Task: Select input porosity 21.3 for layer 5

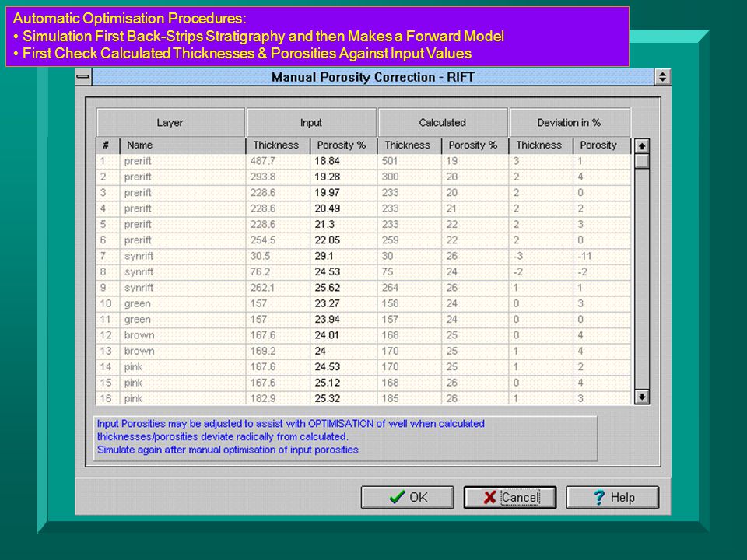Action: (343, 224)
